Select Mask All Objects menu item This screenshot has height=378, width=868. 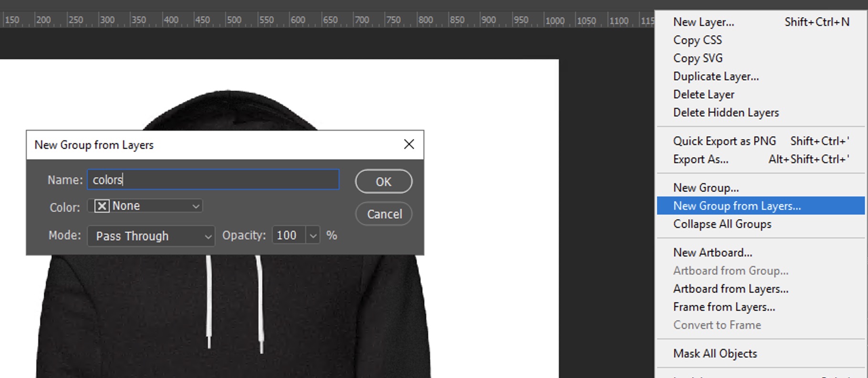(x=715, y=354)
